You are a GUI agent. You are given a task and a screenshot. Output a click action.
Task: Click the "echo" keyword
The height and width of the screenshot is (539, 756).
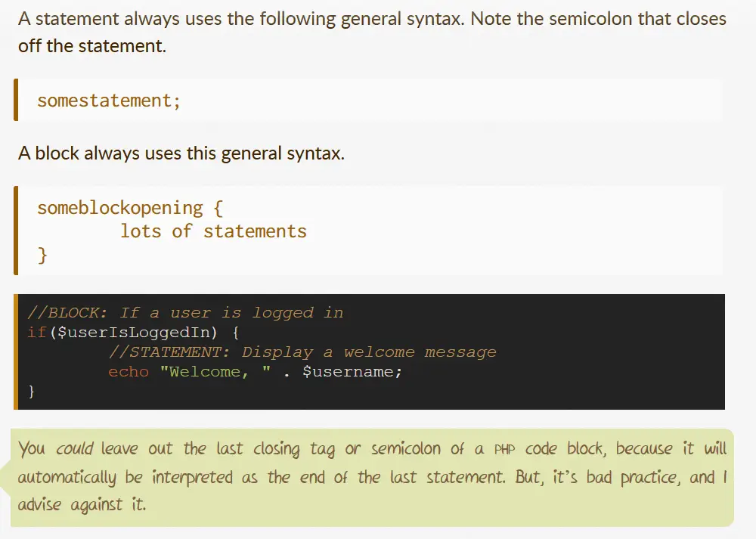(129, 372)
